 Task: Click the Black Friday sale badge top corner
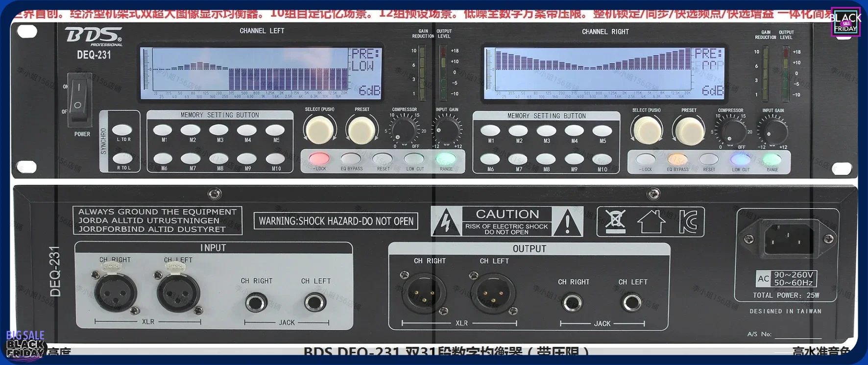[x=845, y=23]
